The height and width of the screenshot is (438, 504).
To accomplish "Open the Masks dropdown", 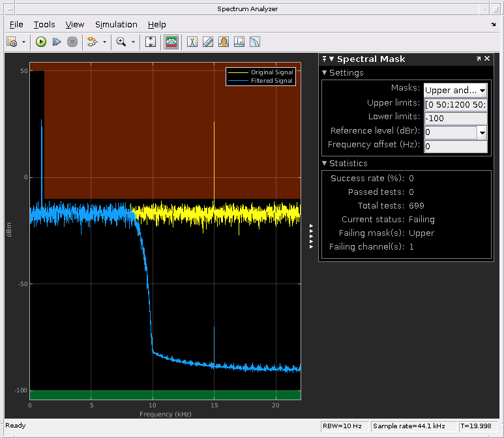I will (455, 90).
